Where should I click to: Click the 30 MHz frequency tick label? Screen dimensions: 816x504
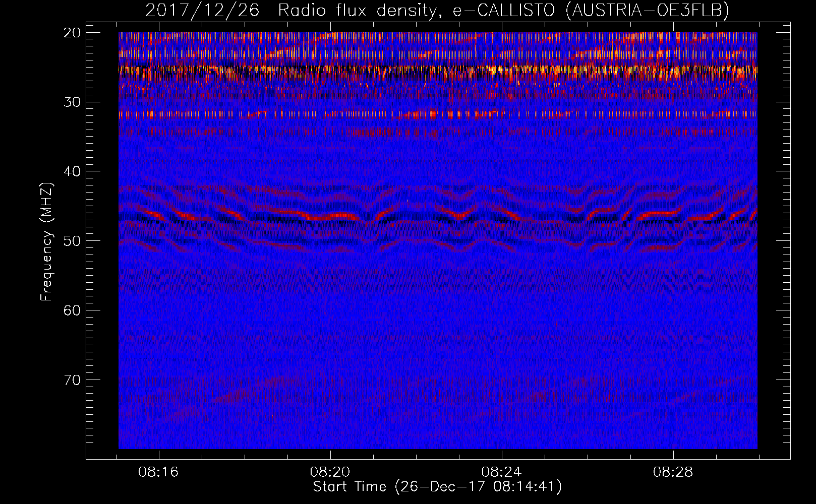coord(73,102)
